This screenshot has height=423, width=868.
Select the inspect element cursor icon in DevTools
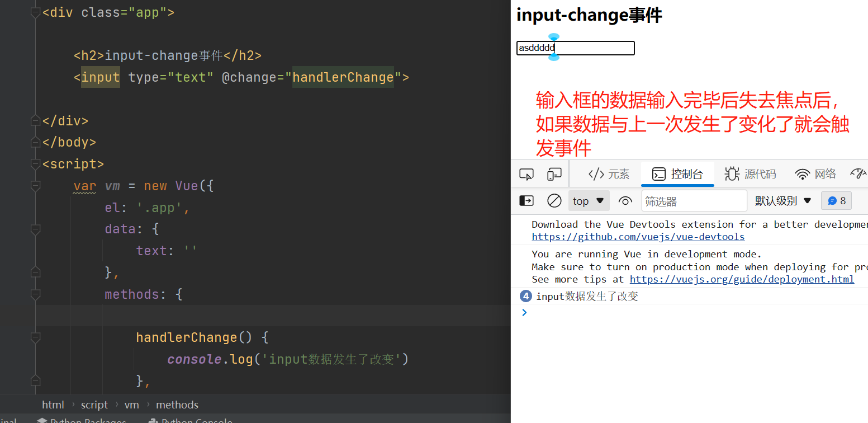[x=526, y=174]
